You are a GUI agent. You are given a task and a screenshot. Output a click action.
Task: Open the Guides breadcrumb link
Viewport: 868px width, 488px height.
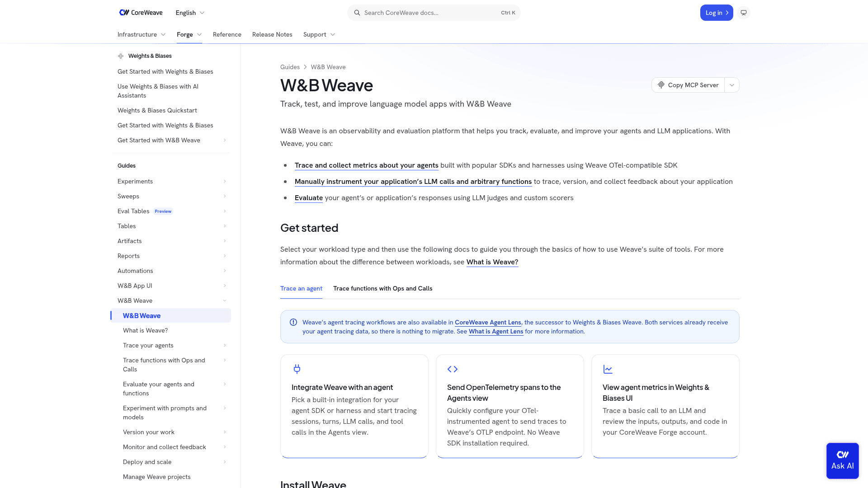(290, 67)
